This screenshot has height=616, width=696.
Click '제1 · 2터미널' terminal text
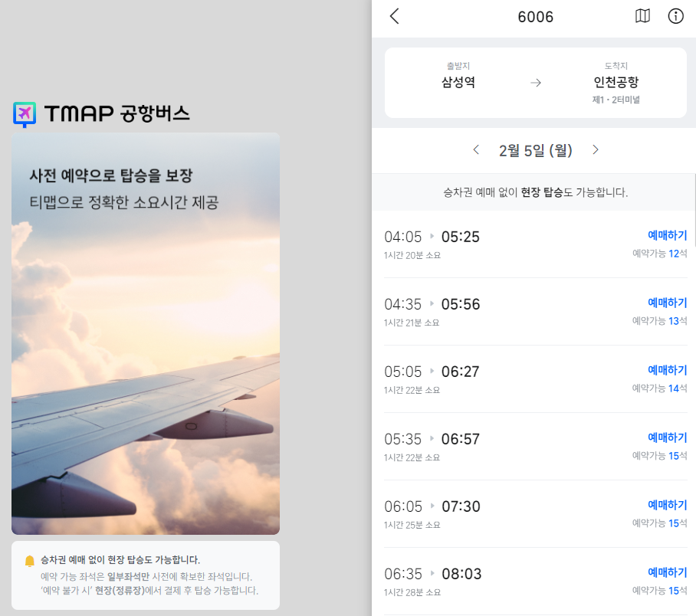pos(616,100)
